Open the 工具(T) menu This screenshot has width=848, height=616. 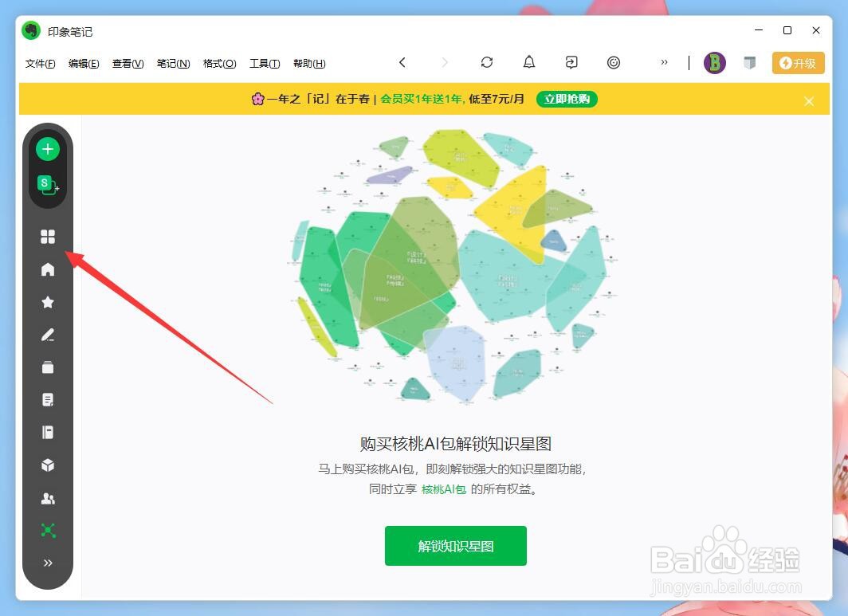tap(265, 64)
